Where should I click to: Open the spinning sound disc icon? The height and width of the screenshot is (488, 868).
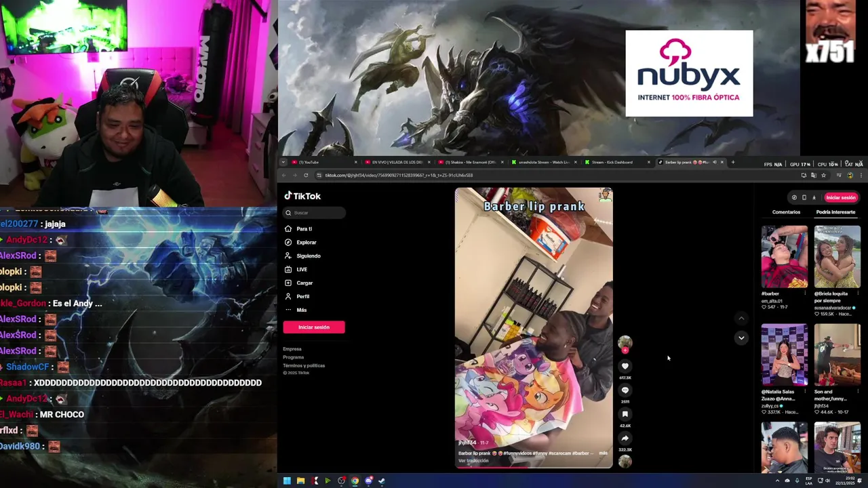(x=625, y=462)
